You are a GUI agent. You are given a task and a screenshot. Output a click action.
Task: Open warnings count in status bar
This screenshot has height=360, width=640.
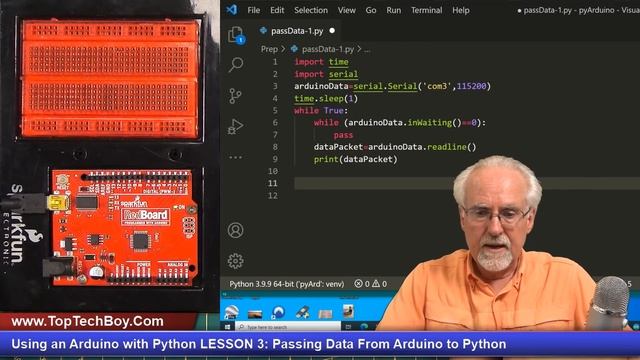pyautogui.click(x=379, y=284)
